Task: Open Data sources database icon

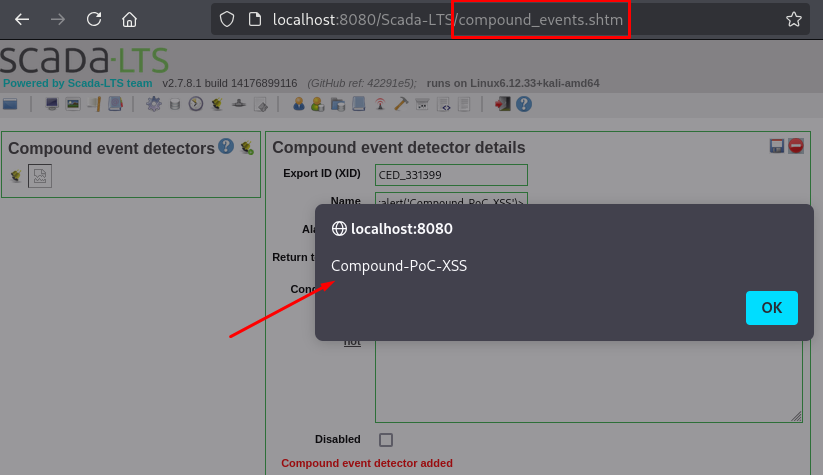Action: coord(175,104)
